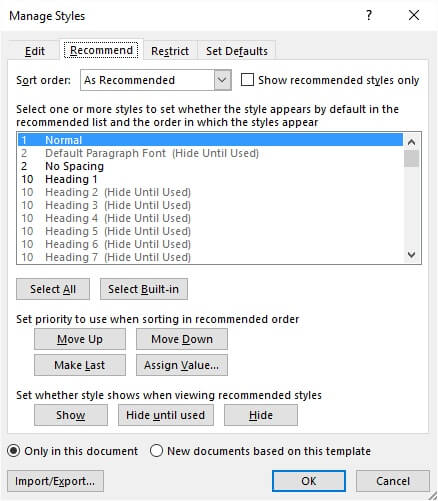Switch to the Edit tab
Viewport: 438px width, 501px height.
(35, 51)
